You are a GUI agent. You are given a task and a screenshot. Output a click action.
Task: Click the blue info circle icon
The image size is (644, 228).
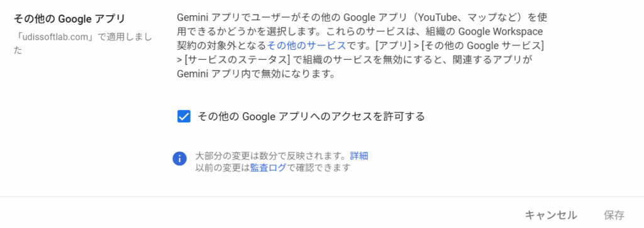(x=180, y=159)
